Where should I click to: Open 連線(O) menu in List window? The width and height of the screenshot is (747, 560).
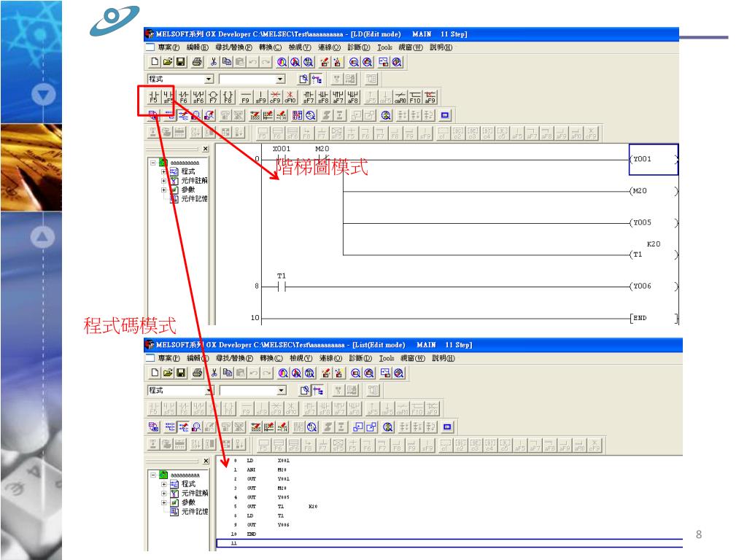click(330, 358)
